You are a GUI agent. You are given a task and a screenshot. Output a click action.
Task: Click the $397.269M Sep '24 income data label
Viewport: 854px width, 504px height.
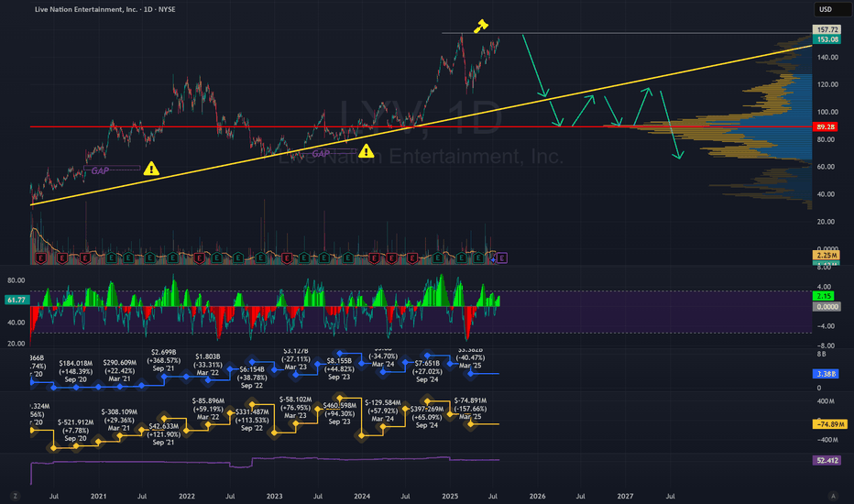(427, 417)
